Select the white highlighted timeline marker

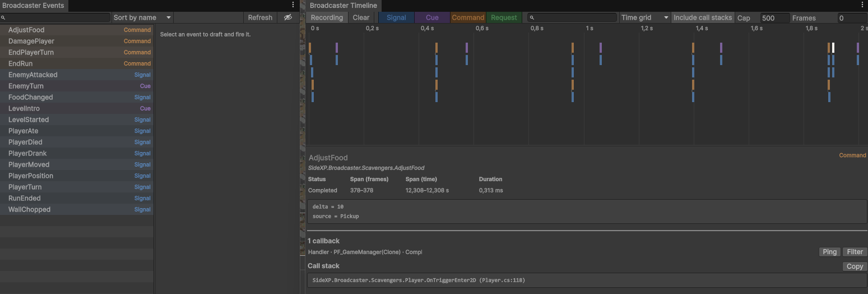pyautogui.click(x=833, y=48)
